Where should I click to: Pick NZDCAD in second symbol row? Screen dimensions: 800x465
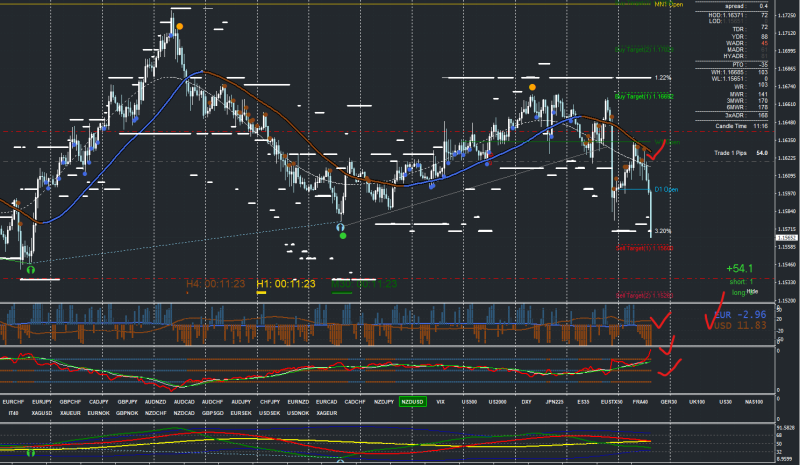184,413
